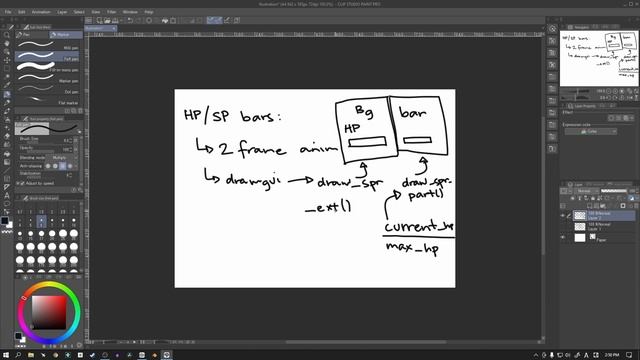Image resolution: width=640 pixels, height=360 pixels.
Task: Select the Fill bucket tool
Action: [x=7, y=154]
